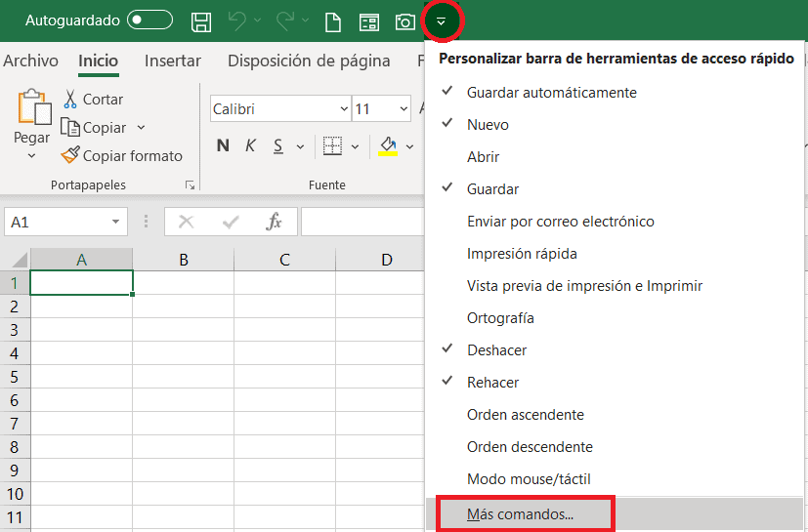Click the Copiar pages icon
Viewport: 808px width, 532px height.
(70, 127)
